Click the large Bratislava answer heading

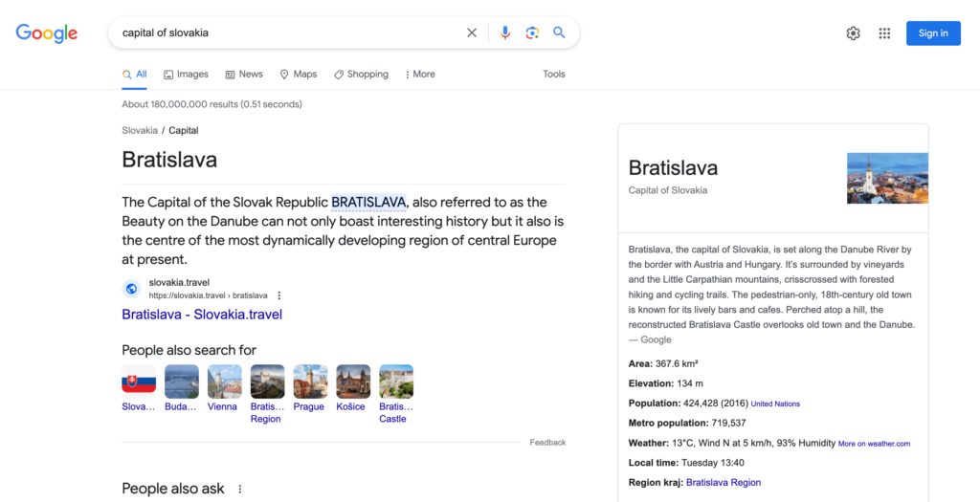coord(169,160)
